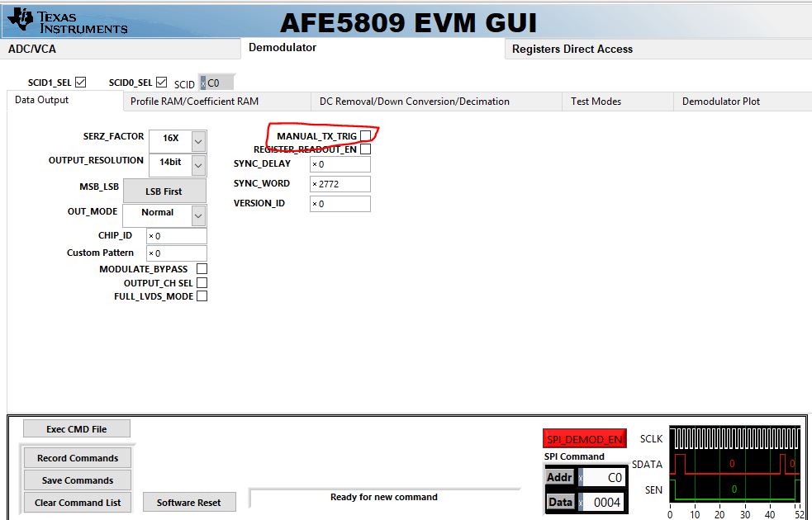Click the Exec CMD File button

coord(77,429)
